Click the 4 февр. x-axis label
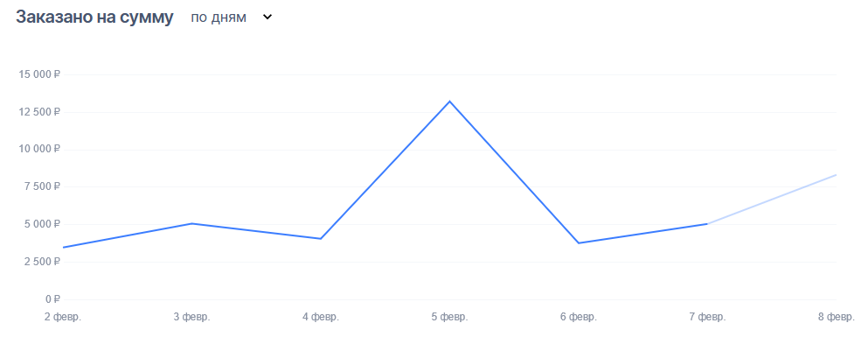The width and height of the screenshot is (868, 337). pyautogui.click(x=321, y=317)
